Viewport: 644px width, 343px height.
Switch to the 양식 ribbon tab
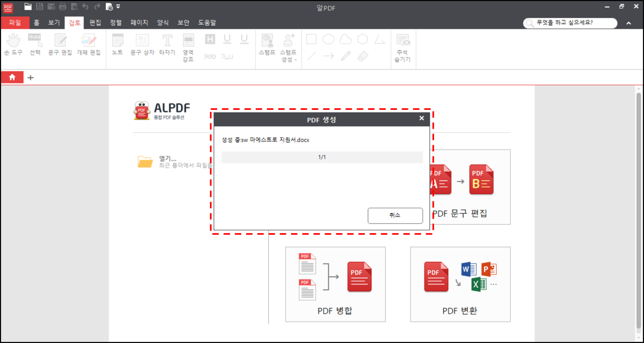coord(163,23)
